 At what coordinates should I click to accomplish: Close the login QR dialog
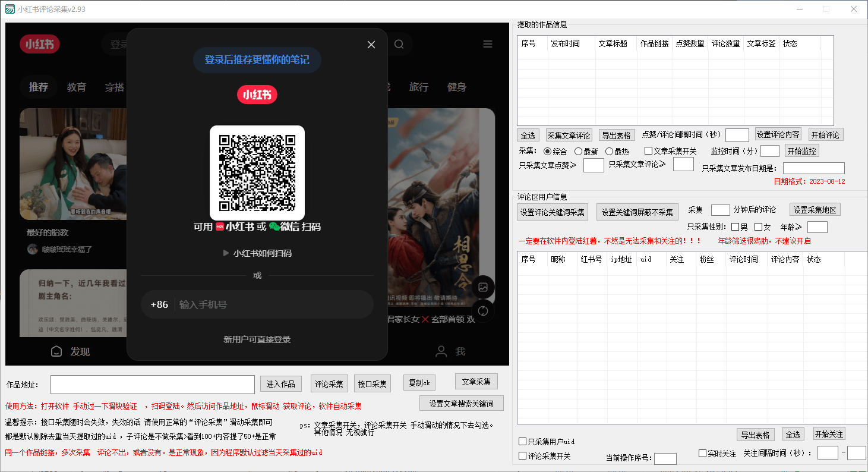point(371,44)
